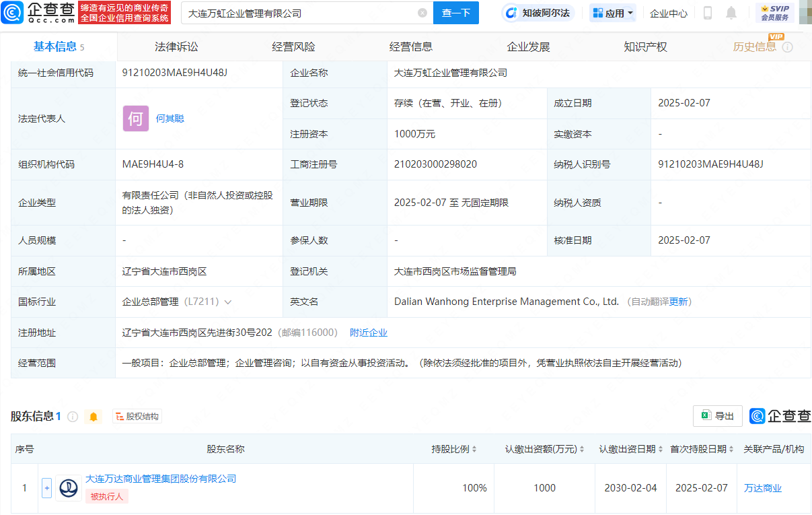The height and width of the screenshot is (515, 812).
Task: Open the notification bell in the top bar
Action: click(731, 13)
